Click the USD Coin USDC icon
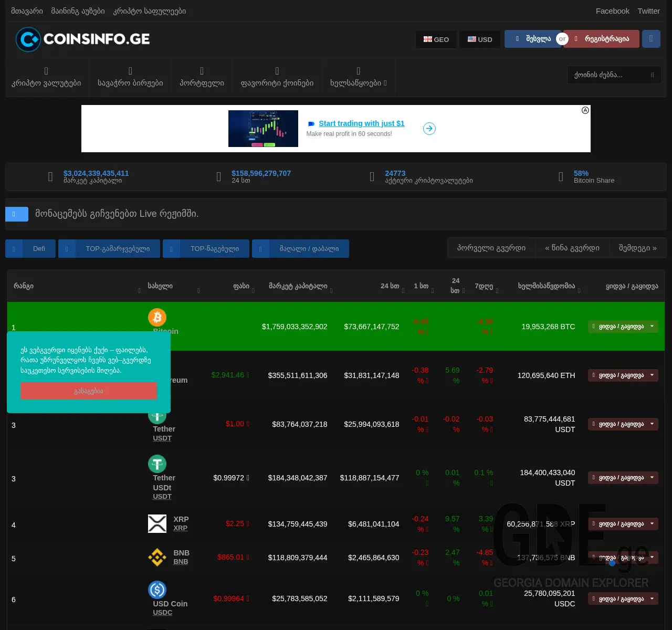This screenshot has height=630, width=672. point(157,590)
